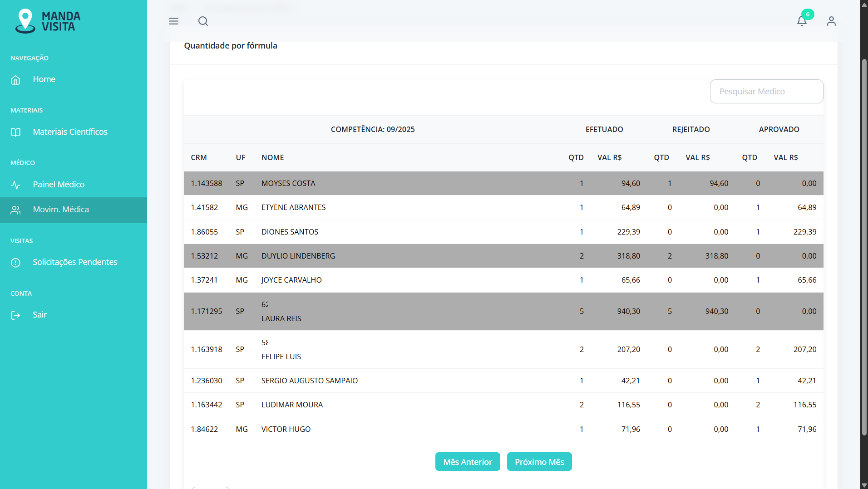
Task: Open Movim. Médica menu item
Action: [61, 210]
